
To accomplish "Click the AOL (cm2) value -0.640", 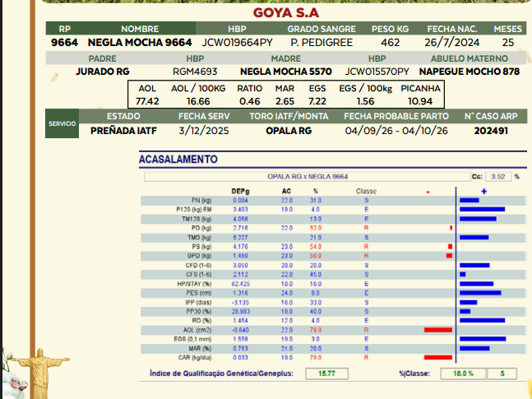I will pyautogui.click(x=240, y=330).
